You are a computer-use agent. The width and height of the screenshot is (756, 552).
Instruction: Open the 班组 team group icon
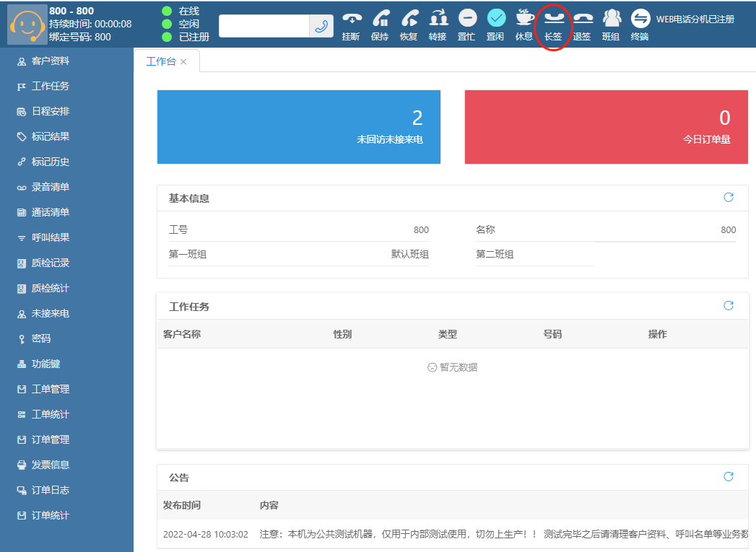612,19
